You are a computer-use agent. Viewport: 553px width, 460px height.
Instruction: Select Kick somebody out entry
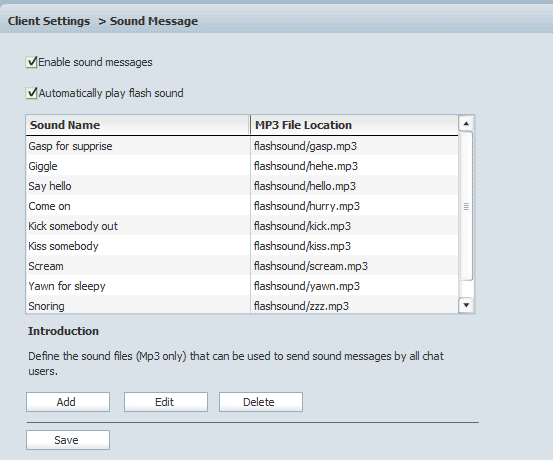pos(242,226)
